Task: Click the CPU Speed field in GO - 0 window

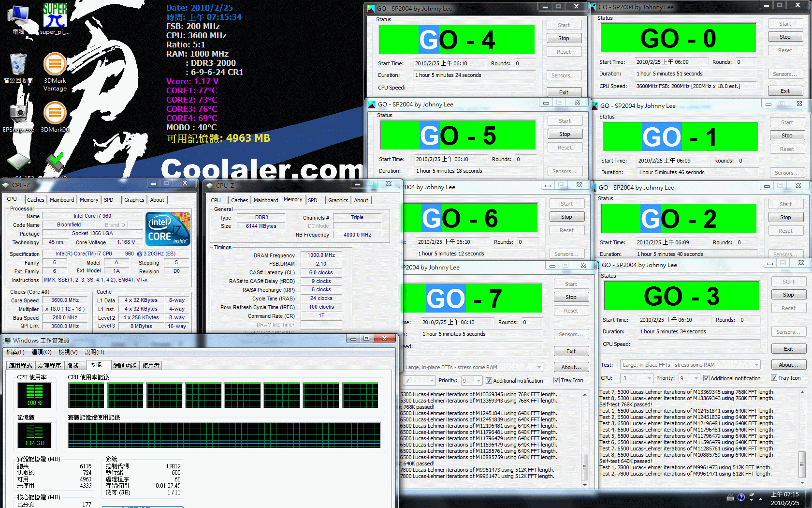Action: 696,86
